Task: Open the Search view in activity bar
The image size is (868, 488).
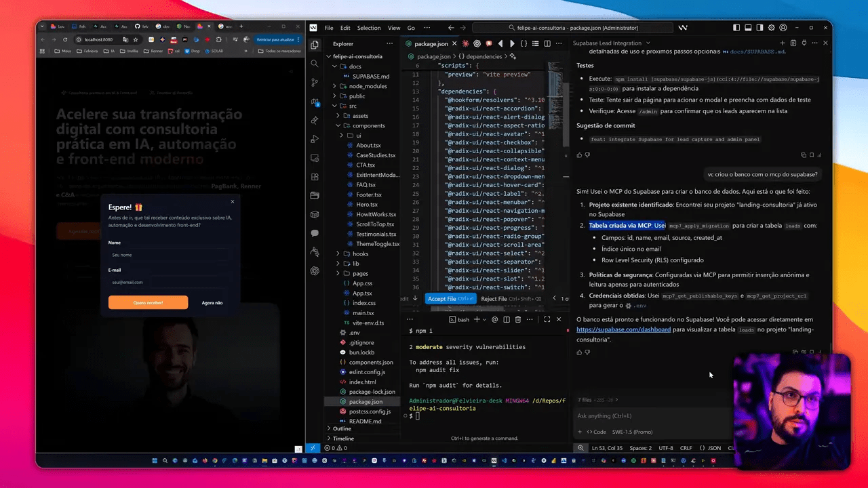Action: point(315,63)
